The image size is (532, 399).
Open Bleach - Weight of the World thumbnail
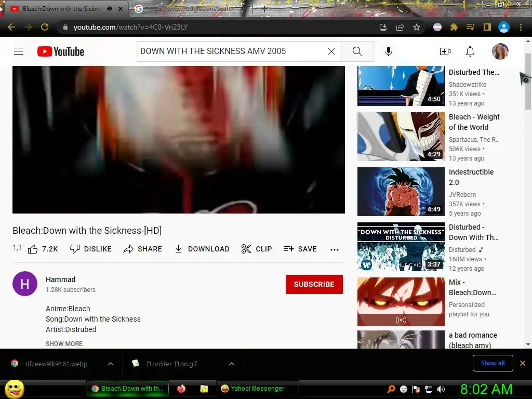tap(401, 137)
